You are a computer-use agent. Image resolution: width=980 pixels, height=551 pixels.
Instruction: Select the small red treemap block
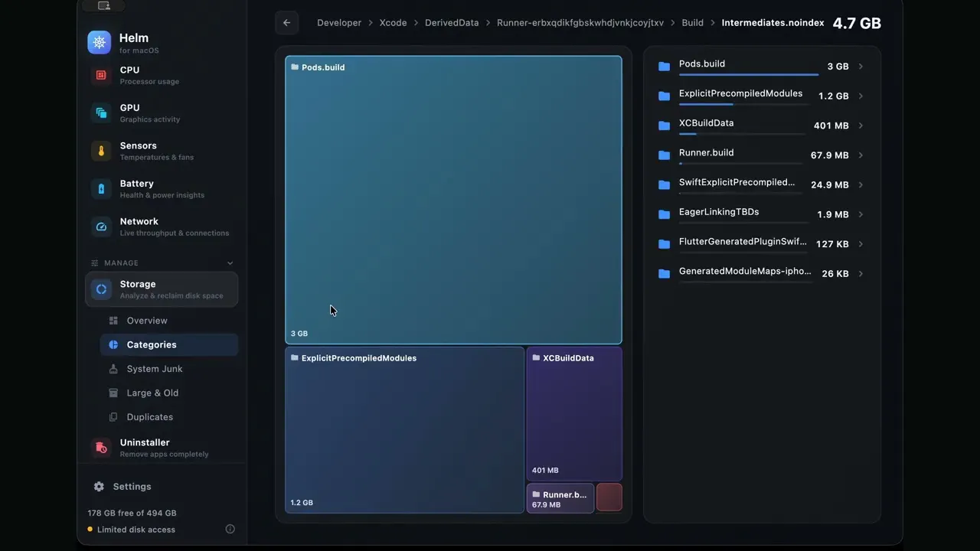tap(609, 498)
